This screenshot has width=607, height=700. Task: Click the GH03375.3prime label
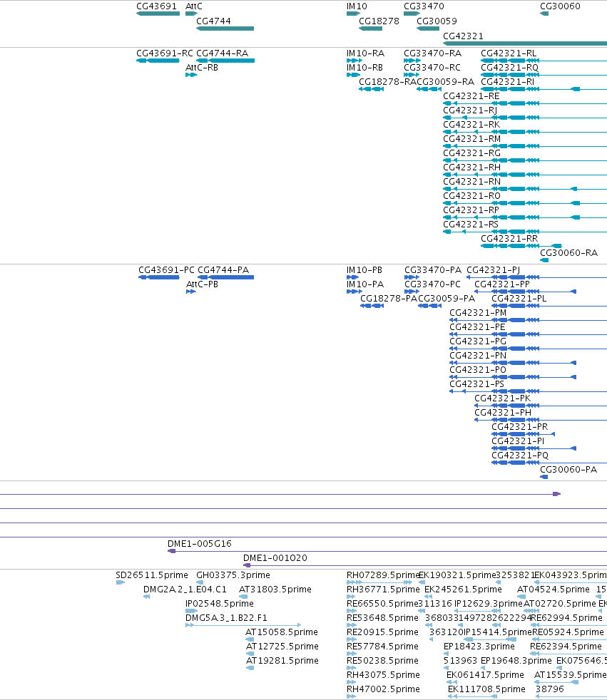click(233, 575)
